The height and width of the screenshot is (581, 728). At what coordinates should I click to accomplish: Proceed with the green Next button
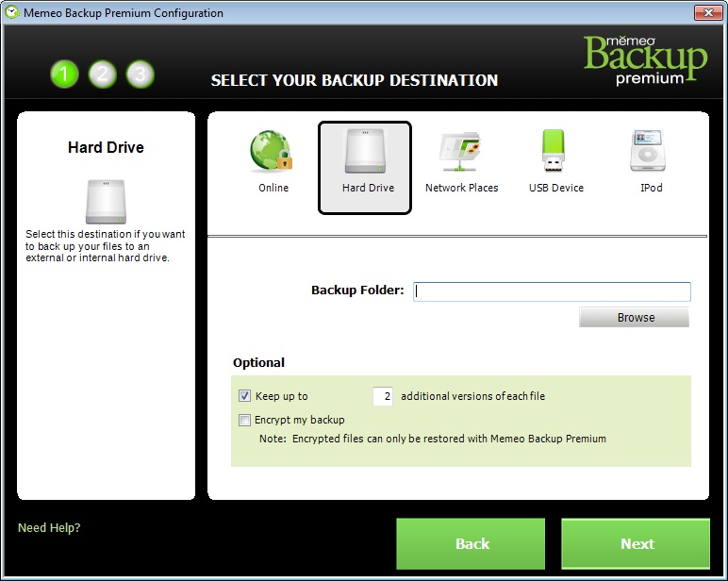coord(636,543)
